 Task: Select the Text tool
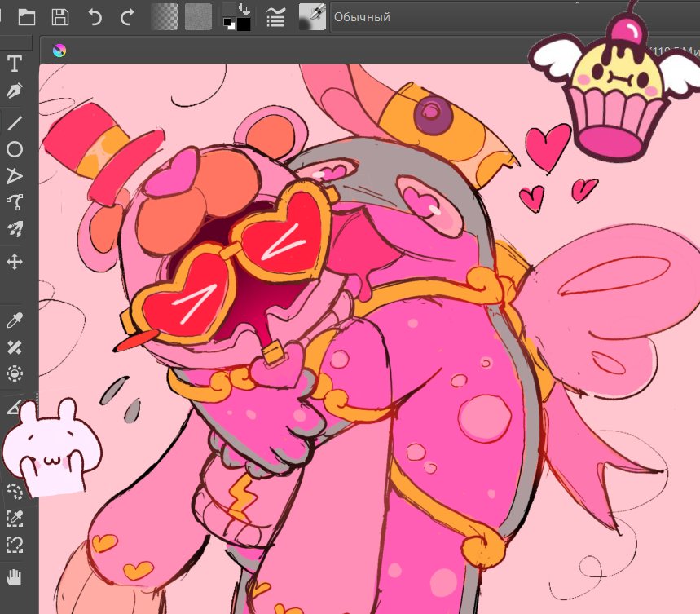[13, 64]
